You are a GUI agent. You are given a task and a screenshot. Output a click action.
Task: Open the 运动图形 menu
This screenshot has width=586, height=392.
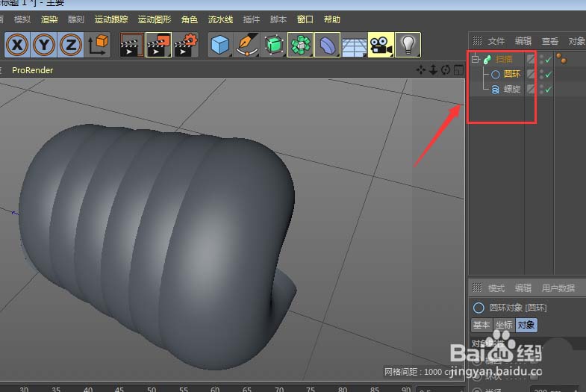(x=155, y=19)
